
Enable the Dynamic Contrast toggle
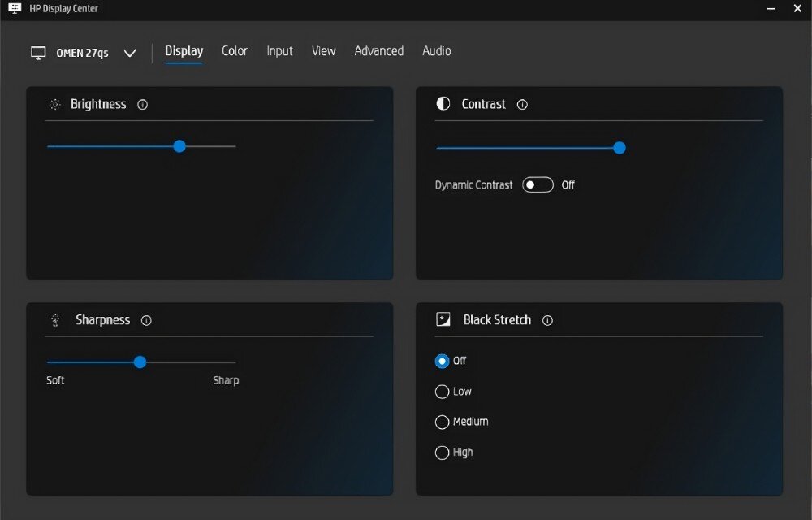(538, 185)
